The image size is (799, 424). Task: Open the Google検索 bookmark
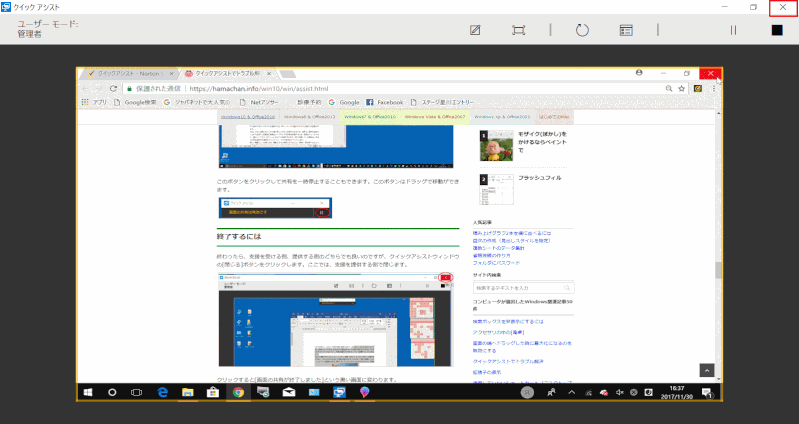(135, 102)
